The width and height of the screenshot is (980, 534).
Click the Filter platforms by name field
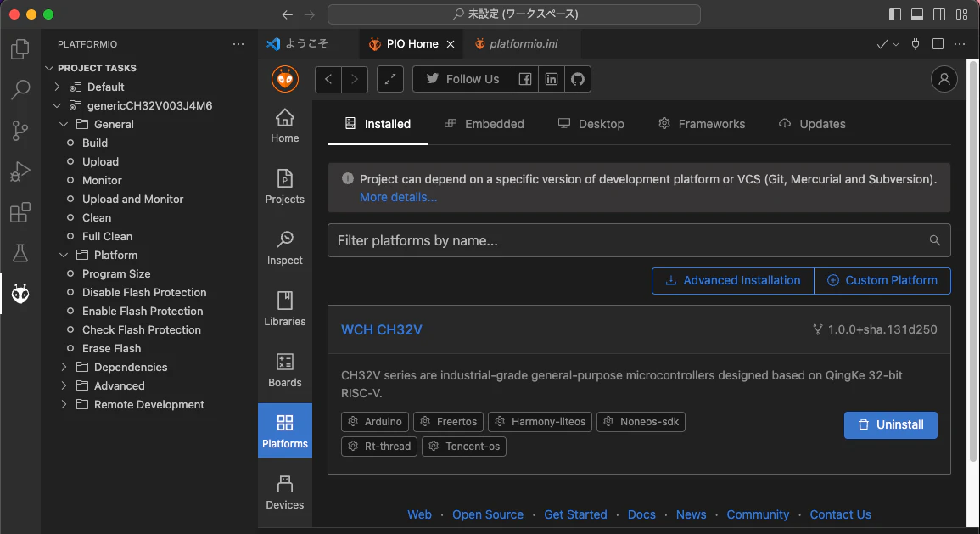(639, 241)
